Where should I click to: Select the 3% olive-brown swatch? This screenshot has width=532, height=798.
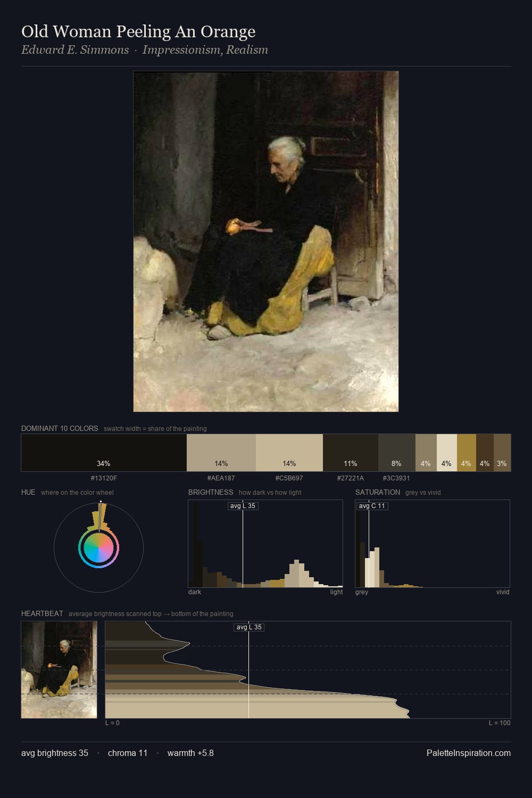502,453
